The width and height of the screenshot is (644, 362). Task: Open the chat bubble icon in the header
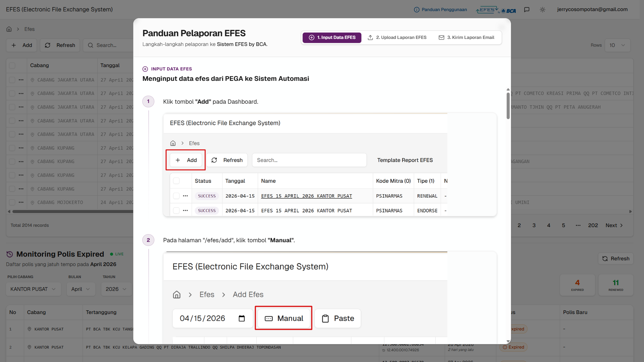point(527,10)
